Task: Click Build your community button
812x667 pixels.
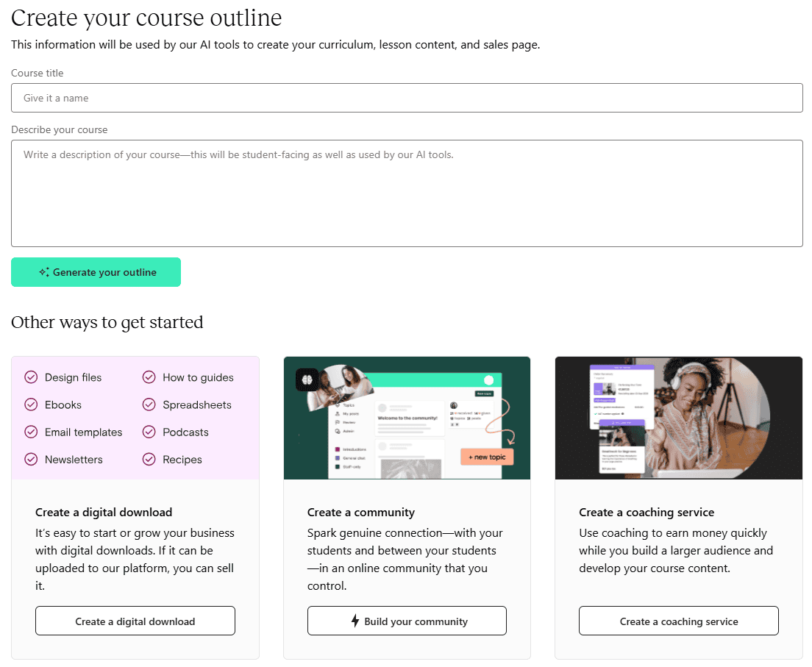Action: pyautogui.click(x=407, y=621)
